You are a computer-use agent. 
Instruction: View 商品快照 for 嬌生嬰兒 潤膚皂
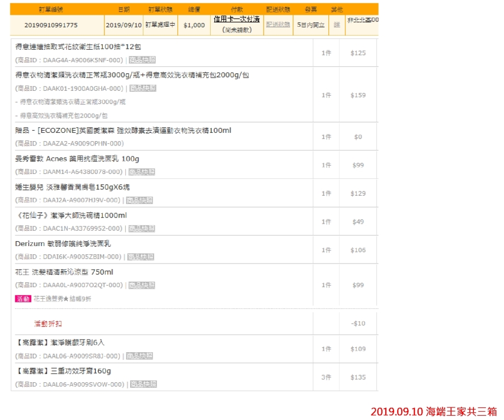[x=140, y=200]
